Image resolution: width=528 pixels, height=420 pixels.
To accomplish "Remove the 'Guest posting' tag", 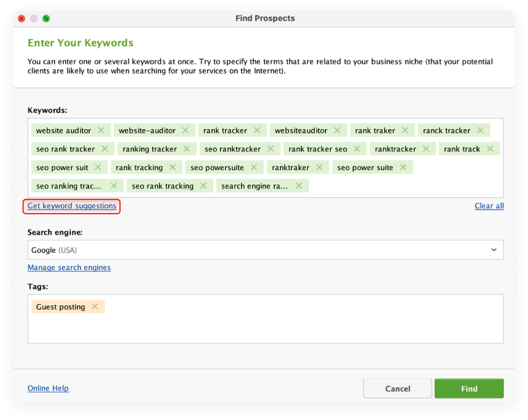I will pos(95,307).
